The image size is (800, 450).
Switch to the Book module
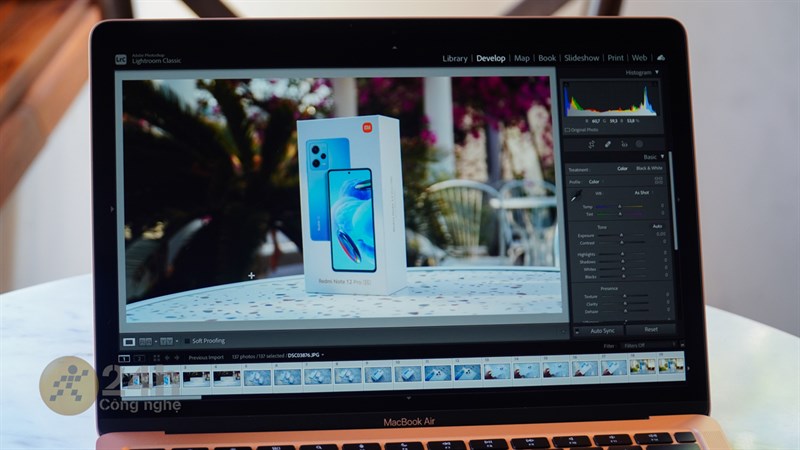click(x=547, y=58)
